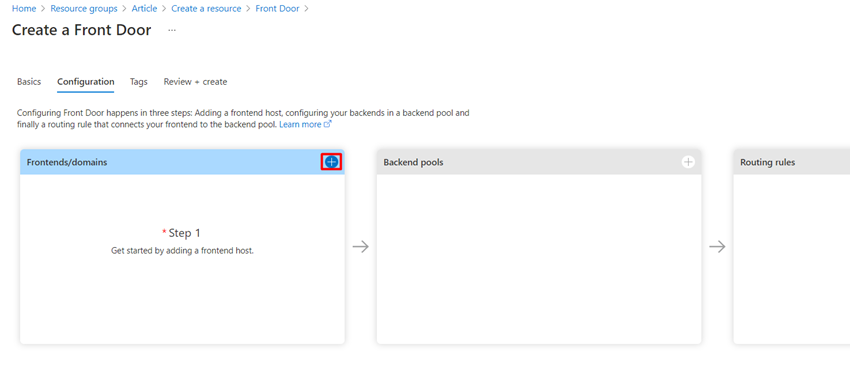850x367 pixels.
Task: Select the Backend pools panel header
Action: pos(539,162)
